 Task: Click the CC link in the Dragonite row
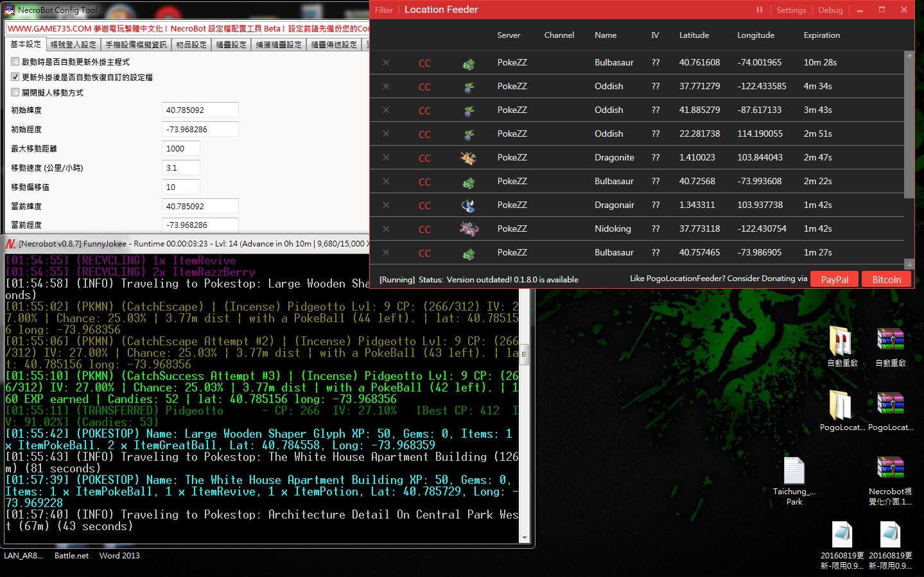(424, 158)
